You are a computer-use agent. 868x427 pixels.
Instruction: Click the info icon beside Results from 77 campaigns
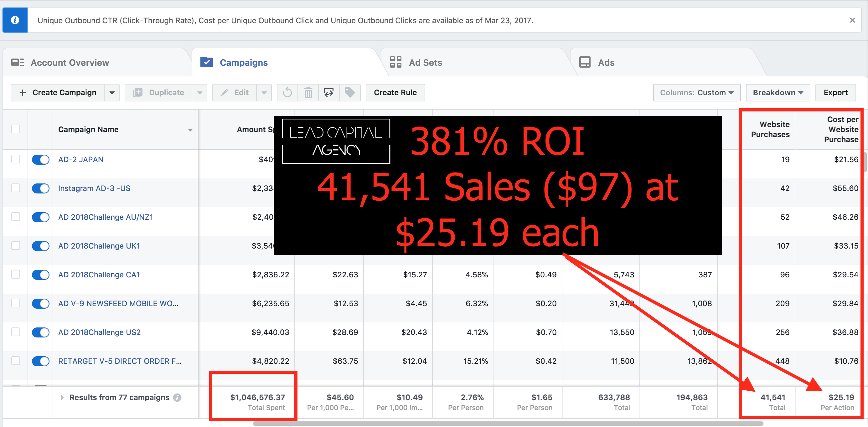pyautogui.click(x=177, y=398)
